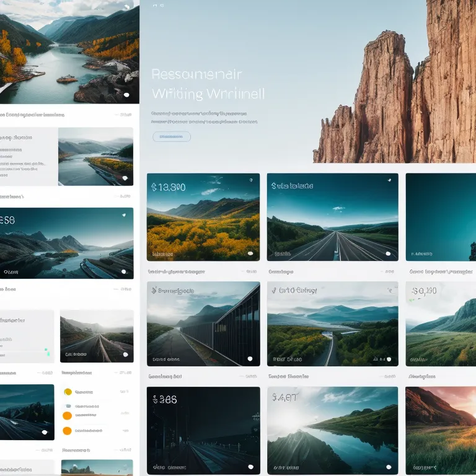Screen dimensions: 476x476
Task: Click the white dot on the glass building card
Action: (249, 358)
